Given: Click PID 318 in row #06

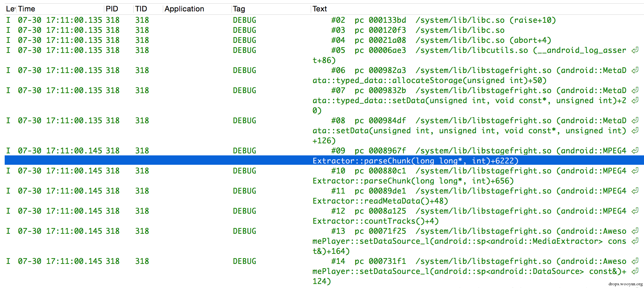Looking at the screenshot, I should pos(113,70).
